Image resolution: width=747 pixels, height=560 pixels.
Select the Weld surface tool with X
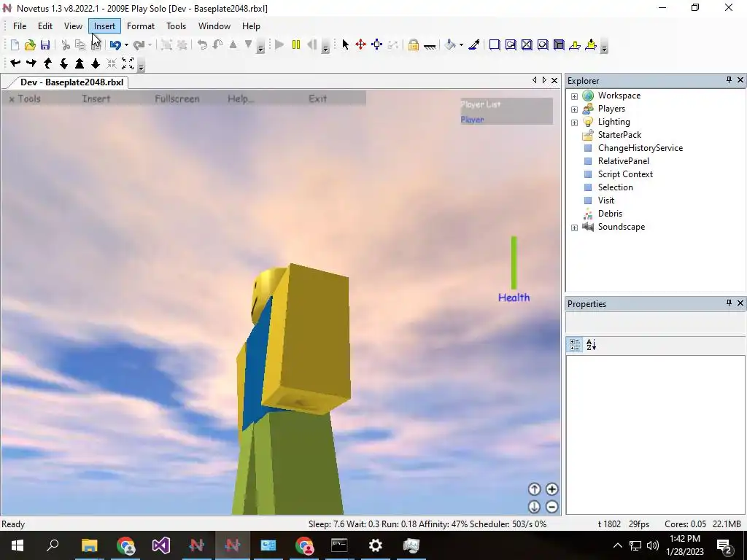[527, 44]
